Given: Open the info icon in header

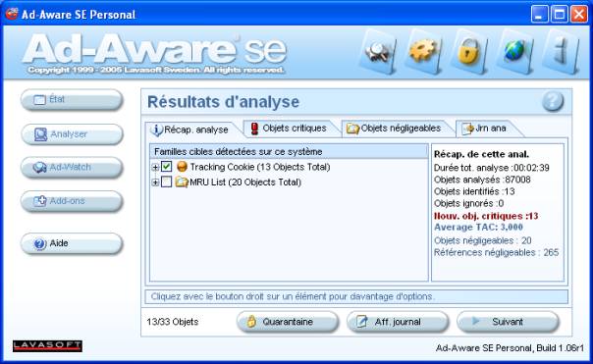Looking at the screenshot, I should [x=561, y=52].
